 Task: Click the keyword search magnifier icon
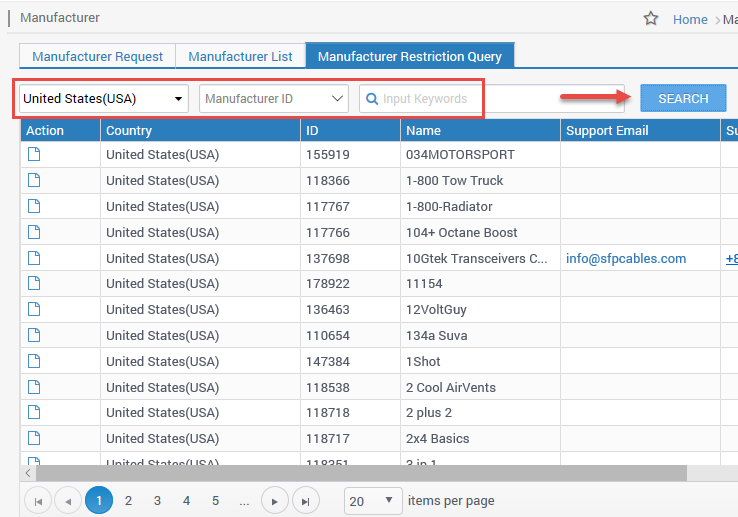[372, 99]
